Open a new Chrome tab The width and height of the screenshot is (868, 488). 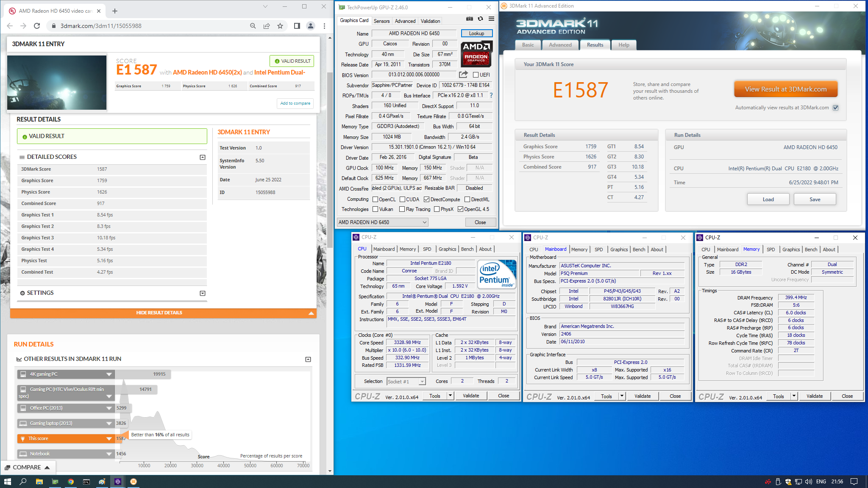(x=115, y=11)
